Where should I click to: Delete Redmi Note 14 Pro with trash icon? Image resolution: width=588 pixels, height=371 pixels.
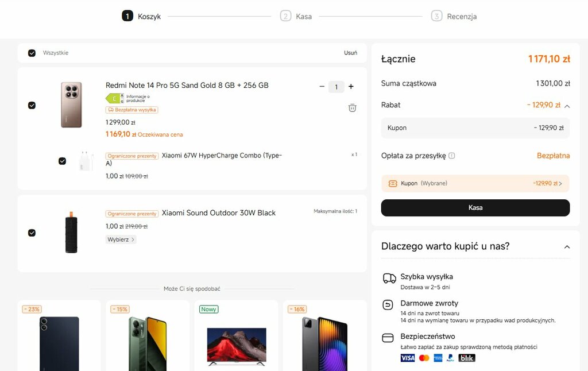click(x=353, y=107)
